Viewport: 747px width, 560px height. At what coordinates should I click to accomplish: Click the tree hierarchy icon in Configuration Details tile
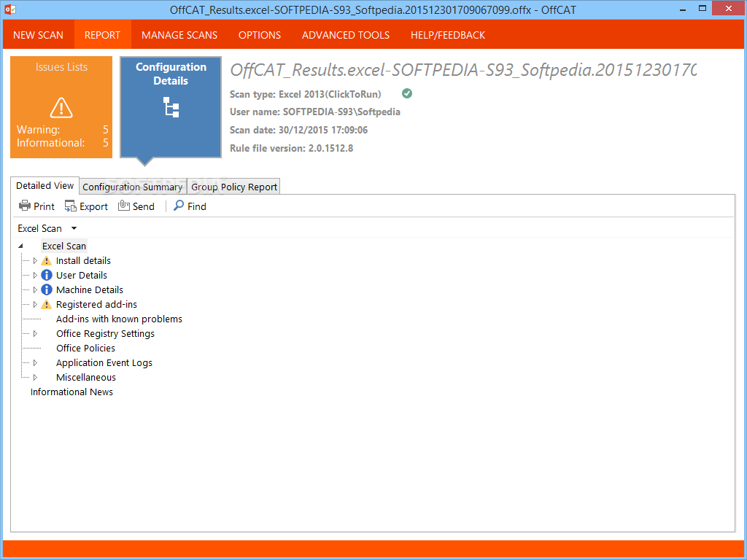click(171, 106)
